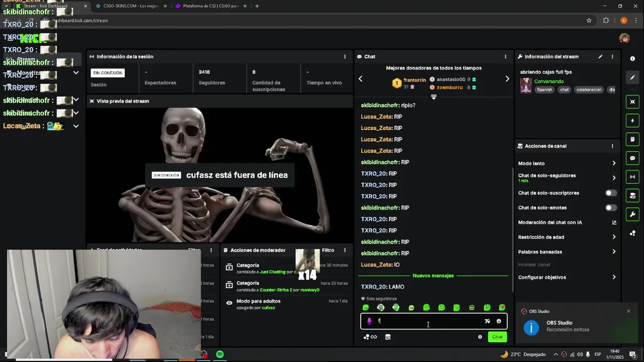Toggle the notes document widget in sidebar
The image size is (644, 362).
tap(632, 139)
